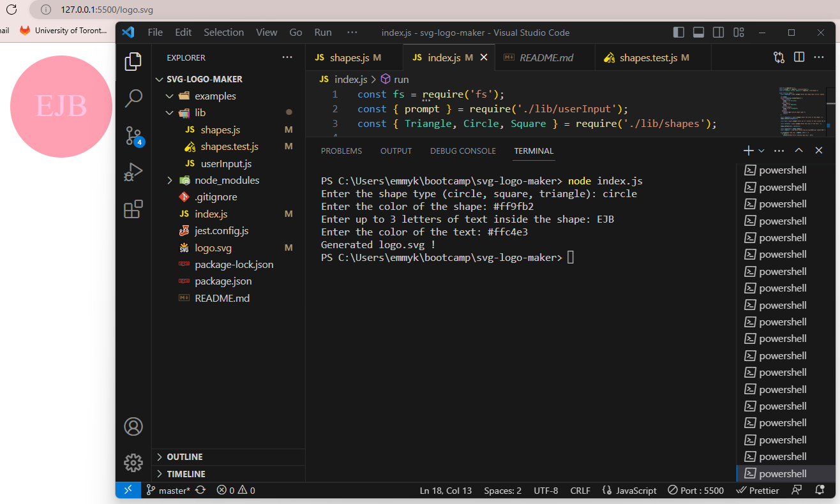Open the Accounts icon in activity bar
The image size is (840, 504).
133,426
